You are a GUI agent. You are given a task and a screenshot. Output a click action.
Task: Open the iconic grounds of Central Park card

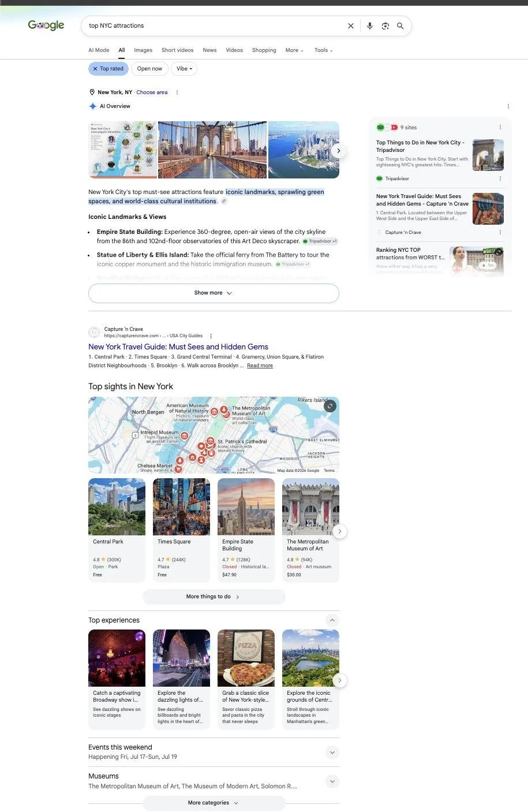click(x=310, y=680)
